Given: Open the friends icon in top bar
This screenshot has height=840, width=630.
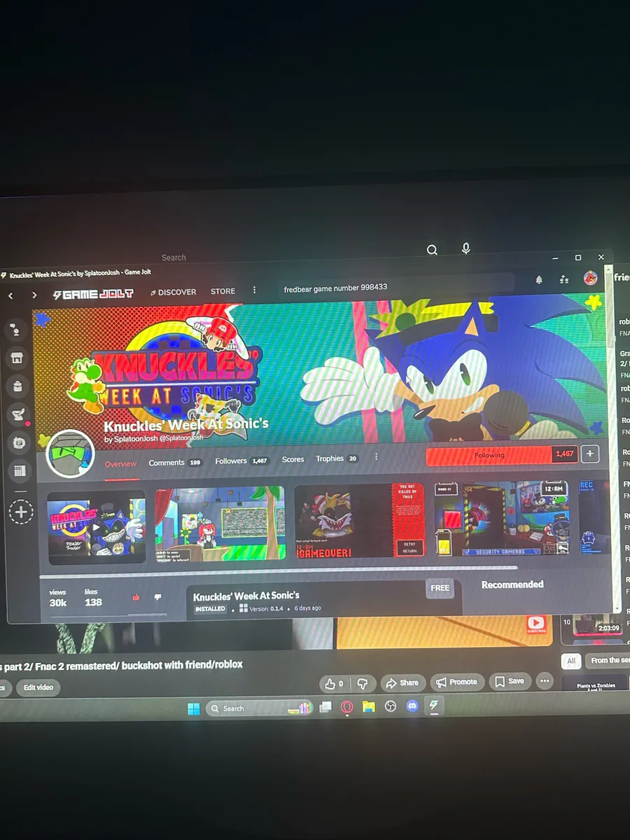Looking at the screenshot, I should (x=564, y=279).
